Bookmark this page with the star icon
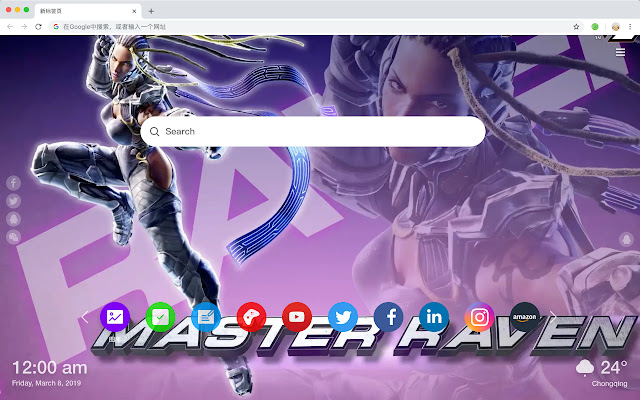640x400 pixels. [576, 27]
